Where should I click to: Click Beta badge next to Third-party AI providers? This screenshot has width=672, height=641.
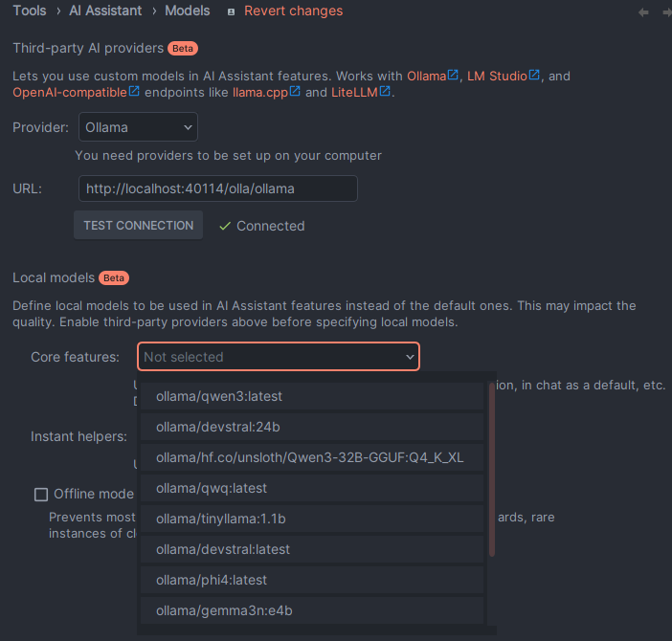183,49
